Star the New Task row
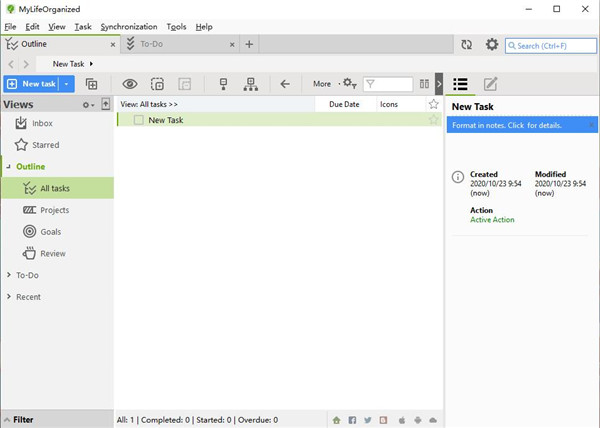This screenshot has width=600, height=428. [433, 120]
